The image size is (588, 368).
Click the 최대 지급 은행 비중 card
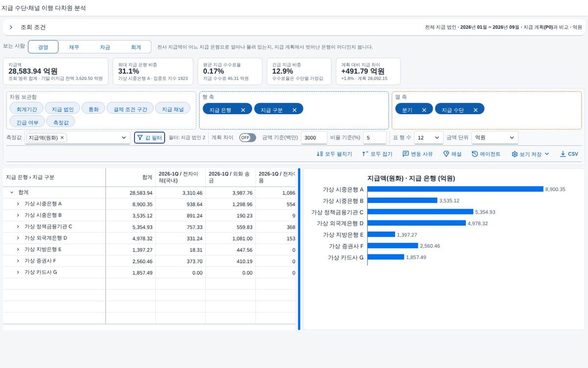pos(153,71)
